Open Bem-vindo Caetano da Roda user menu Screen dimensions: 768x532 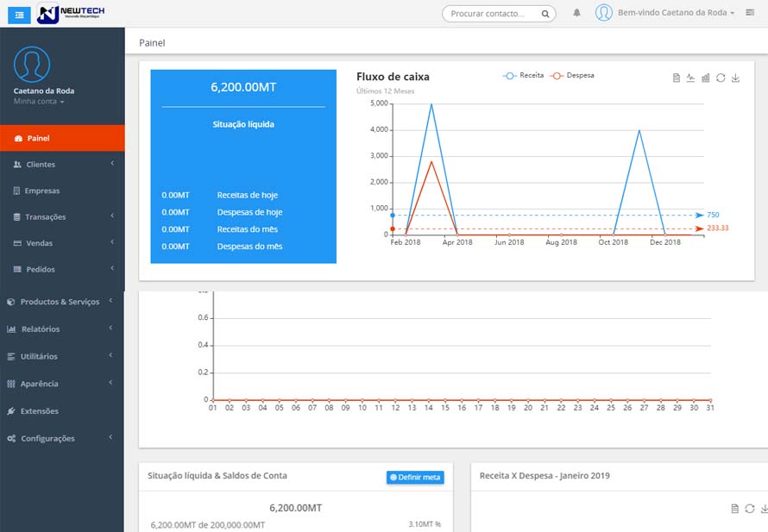click(676, 13)
